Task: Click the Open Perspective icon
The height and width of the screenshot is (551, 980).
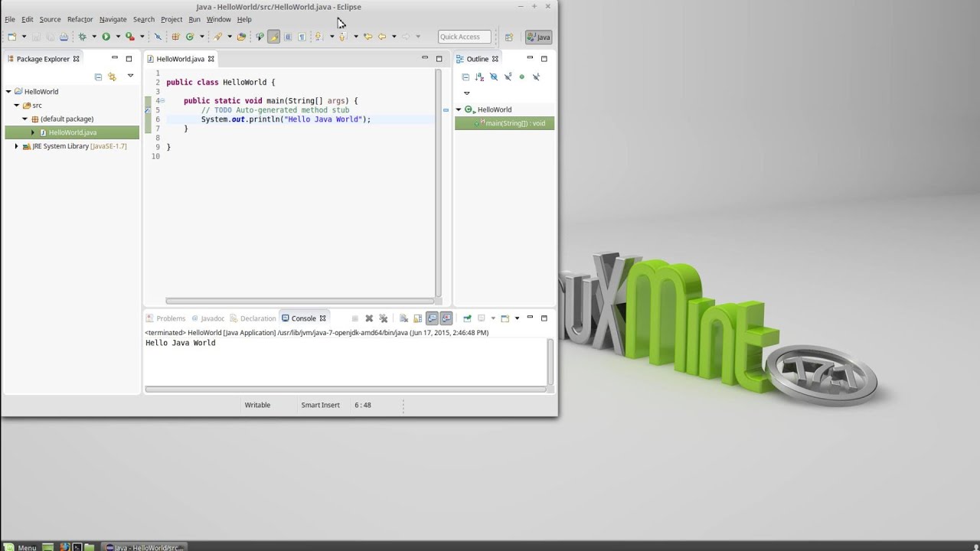Action: tap(508, 37)
